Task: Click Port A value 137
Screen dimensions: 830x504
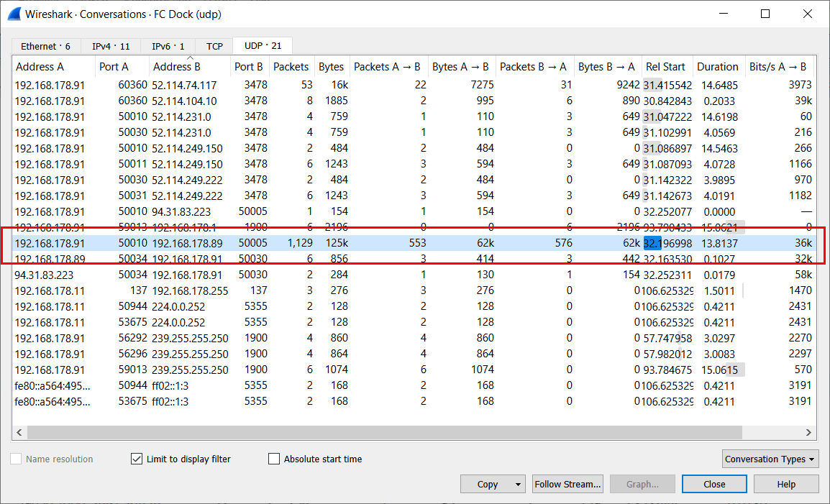Action: pos(139,290)
